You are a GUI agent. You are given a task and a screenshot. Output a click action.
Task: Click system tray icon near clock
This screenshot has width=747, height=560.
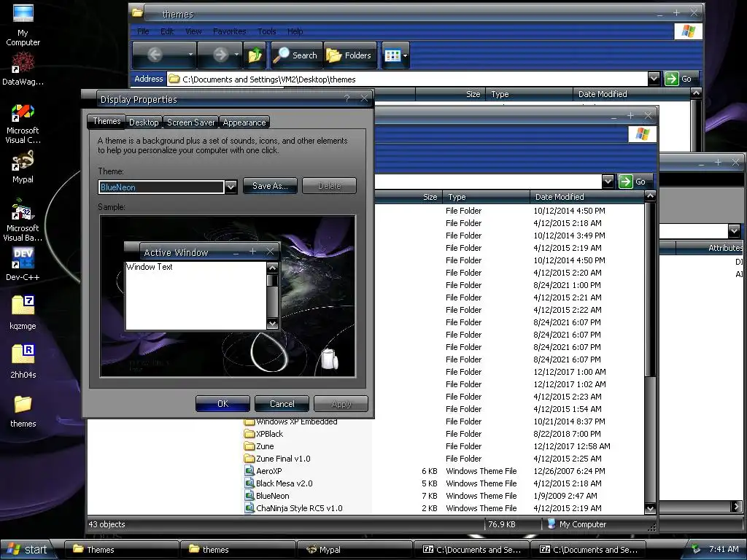tap(696, 549)
